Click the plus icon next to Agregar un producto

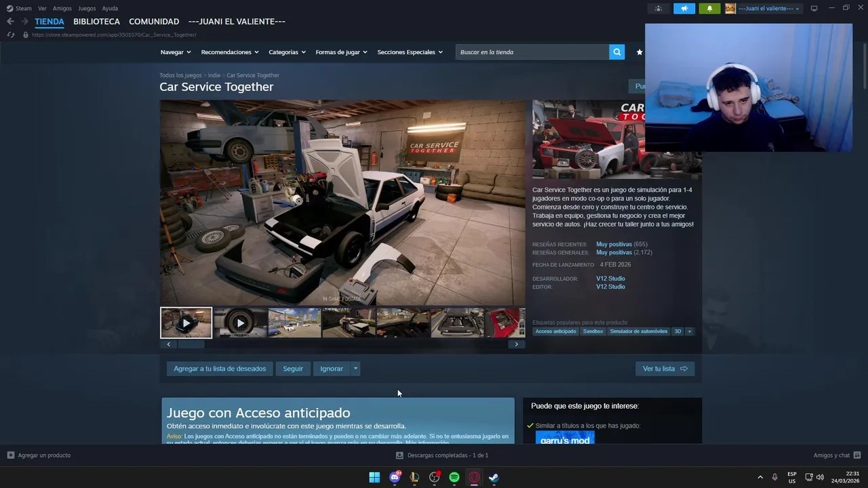tap(10, 455)
